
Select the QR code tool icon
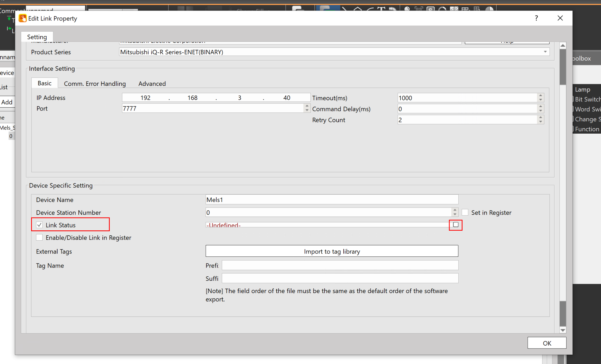tap(419, 9)
